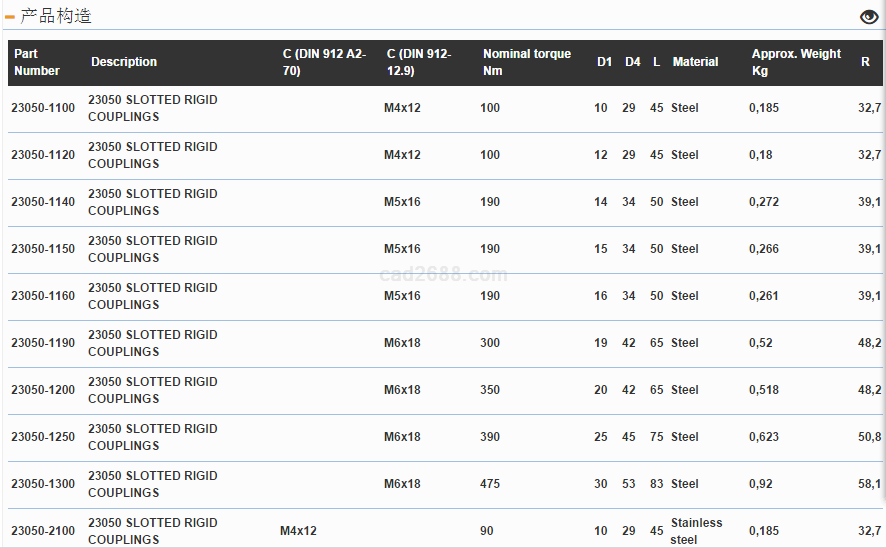Click the Approx. Weight Kg header
The image size is (886, 548).
click(796, 62)
